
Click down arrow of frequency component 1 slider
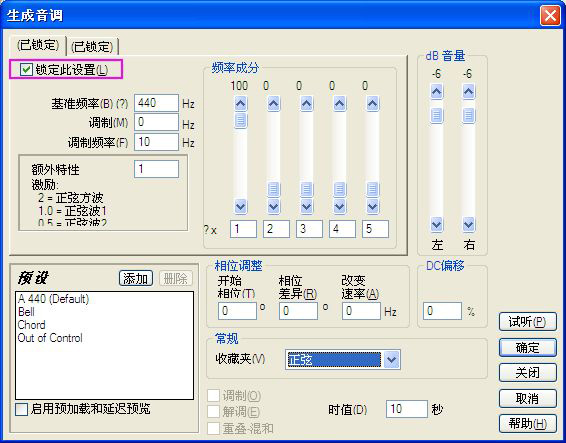pyautogui.click(x=240, y=207)
